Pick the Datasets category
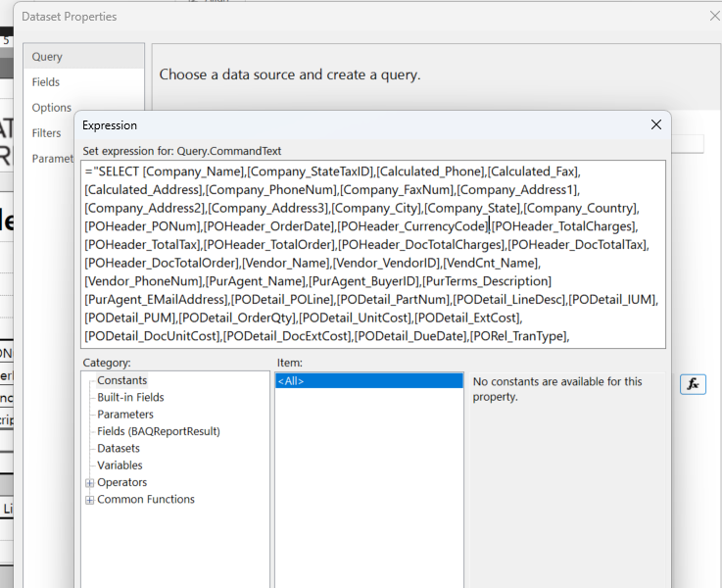 coord(120,449)
